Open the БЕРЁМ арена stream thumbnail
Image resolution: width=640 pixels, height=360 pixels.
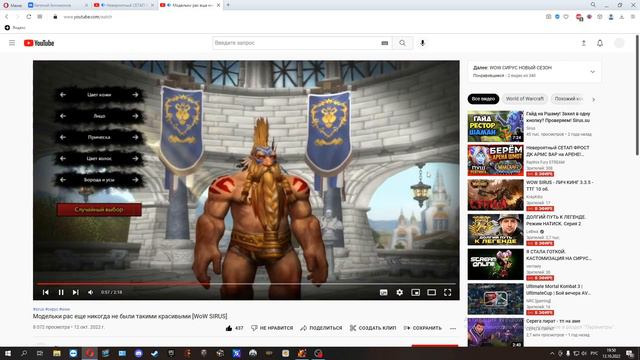click(496, 160)
